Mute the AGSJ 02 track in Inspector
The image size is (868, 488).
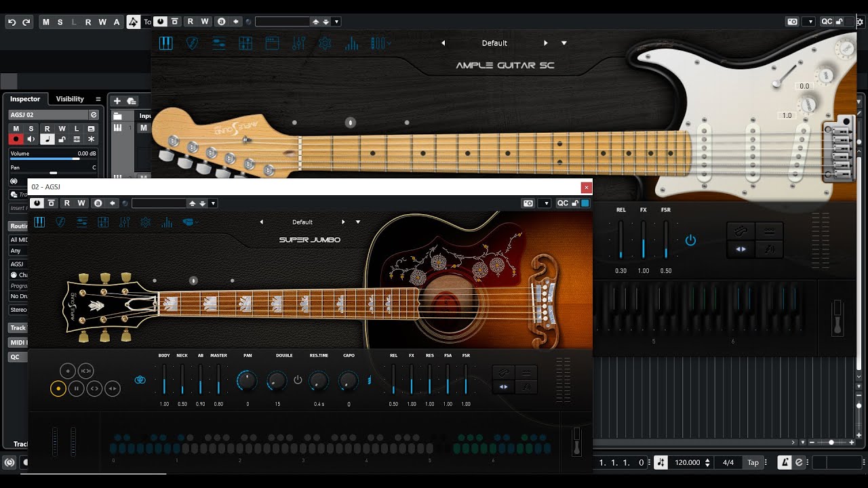click(16, 129)
